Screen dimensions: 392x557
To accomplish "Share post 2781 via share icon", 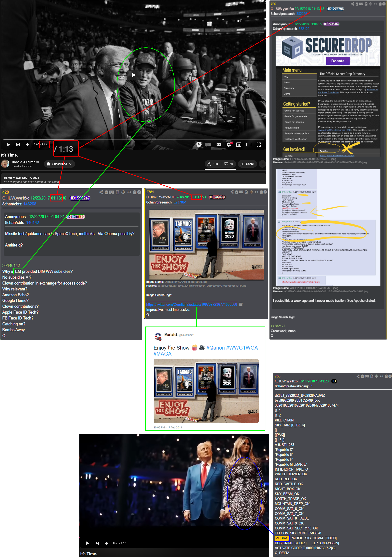I will tap(232, 192).
